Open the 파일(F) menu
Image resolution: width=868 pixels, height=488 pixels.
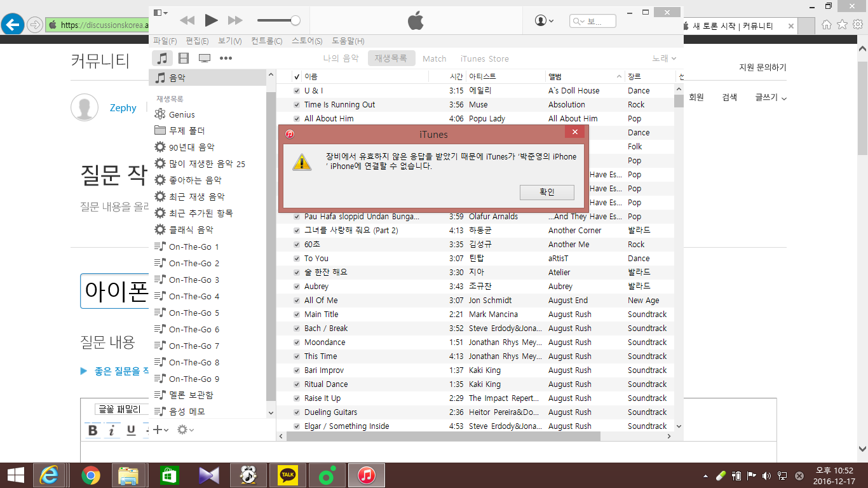165,41
